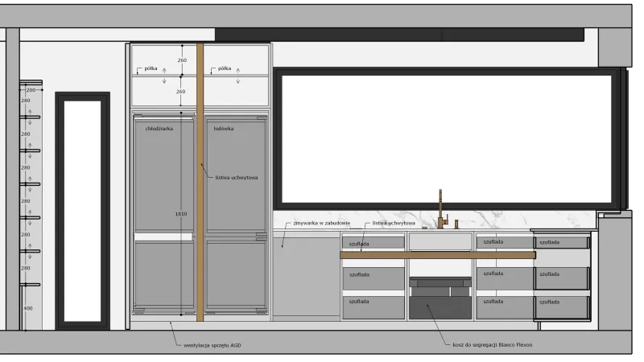Select the dark waste bin under sink
Image resolution: width=644 pixels, height=362 pixels.
coord(440,307)
